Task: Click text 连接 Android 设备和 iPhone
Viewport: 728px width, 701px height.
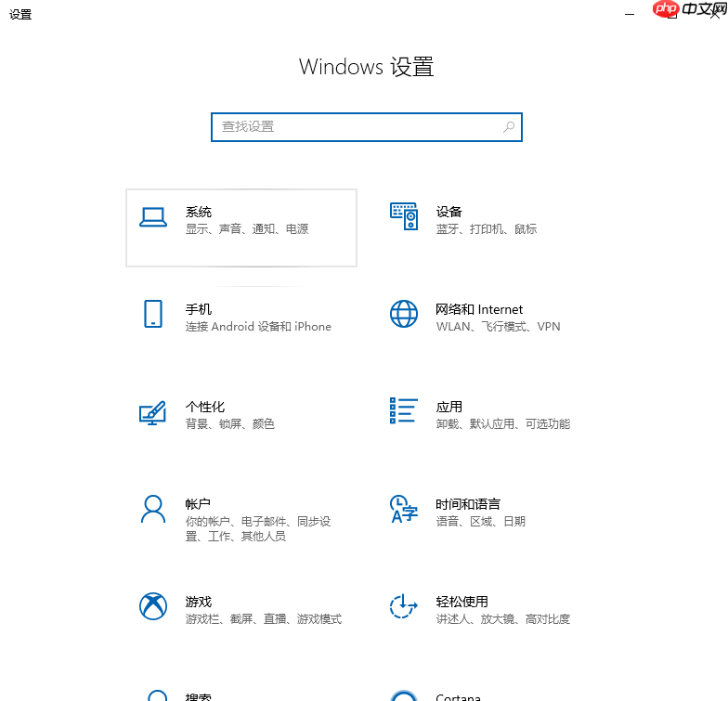Action: click(258, 327)
